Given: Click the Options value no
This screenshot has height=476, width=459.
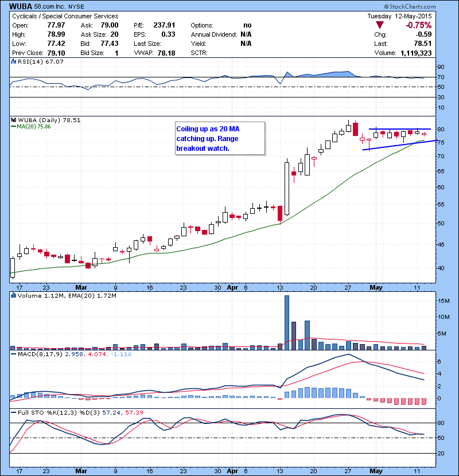Looking at the screenshot, I should point(247,25).
